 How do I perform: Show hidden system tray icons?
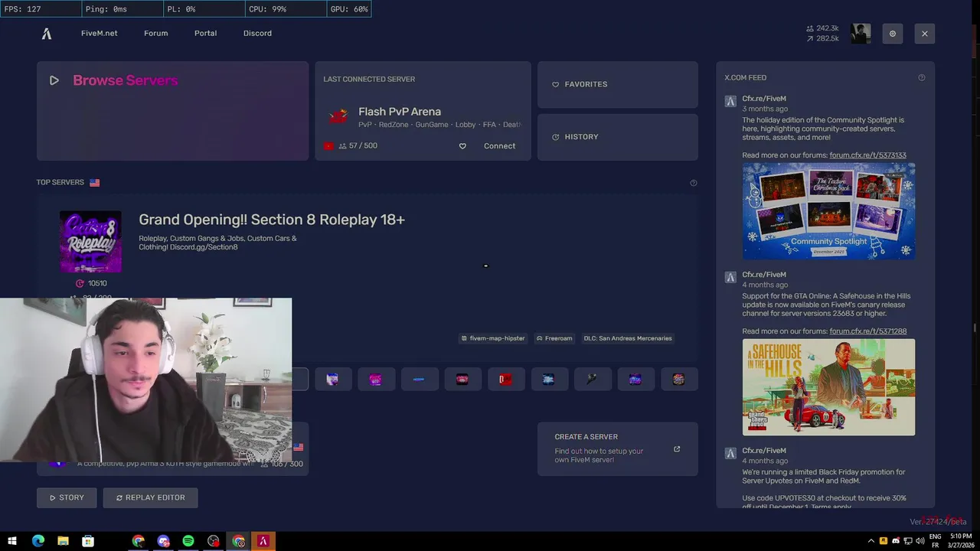[871, 541]
